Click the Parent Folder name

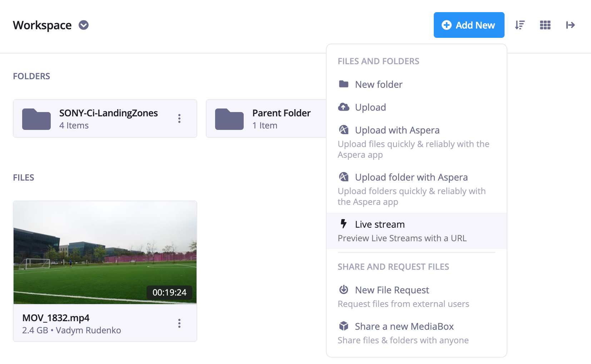coord(282,113)
